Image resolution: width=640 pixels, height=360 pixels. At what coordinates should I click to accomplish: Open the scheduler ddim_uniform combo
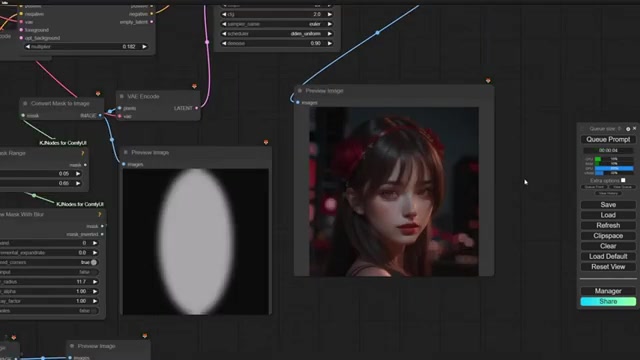(277, 34)
